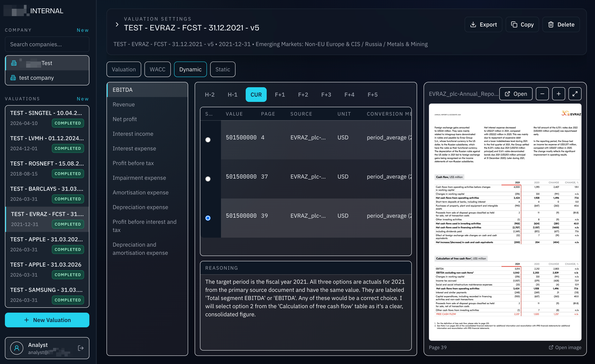Expand document viewer to fullscreen
The width and height of the screenshot is (595, 364).
[x=575, y=94]
